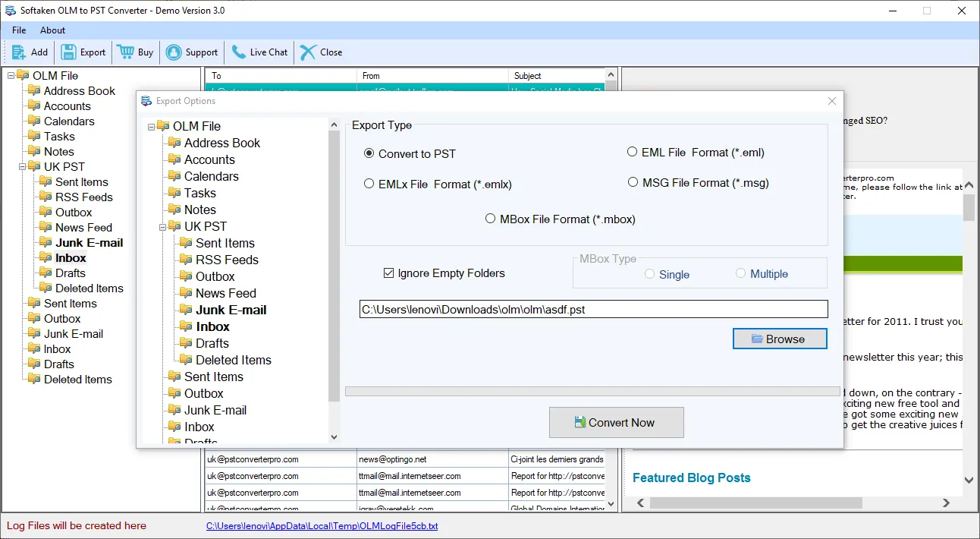Viewport: 980px width, 539px height.
Task: Click the Close toolbar icon
Action: (x=308, y=52)
